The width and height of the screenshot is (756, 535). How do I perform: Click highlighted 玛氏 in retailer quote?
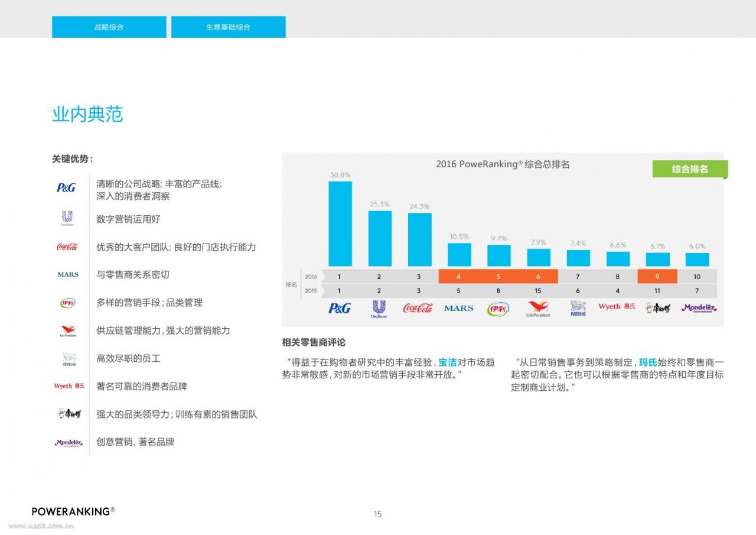(x=648, y=362)
